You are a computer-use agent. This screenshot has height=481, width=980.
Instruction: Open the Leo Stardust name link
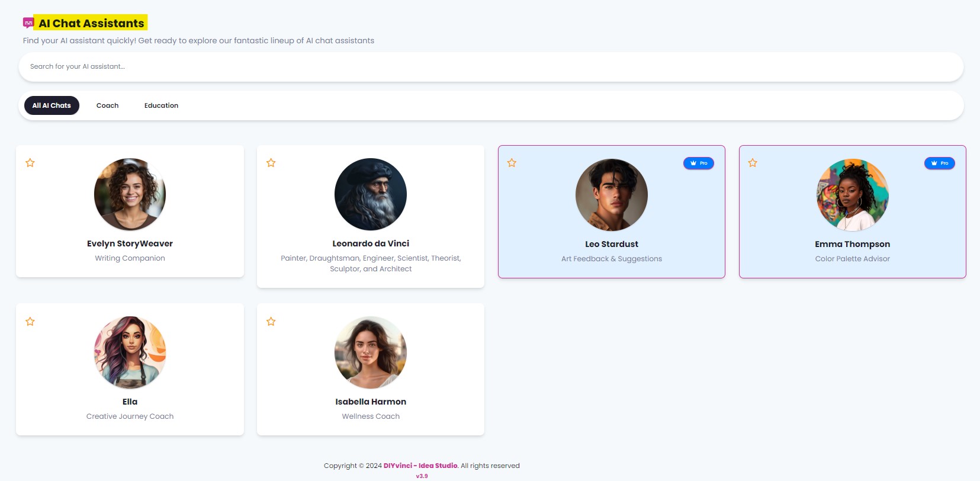click(x=612, y=244)
